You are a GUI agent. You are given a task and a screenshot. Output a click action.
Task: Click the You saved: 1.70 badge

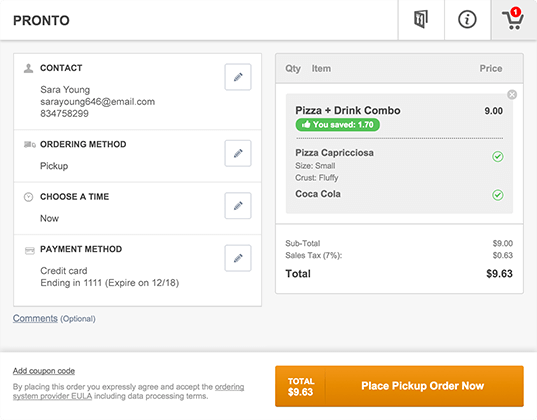(x=338, y=125)
